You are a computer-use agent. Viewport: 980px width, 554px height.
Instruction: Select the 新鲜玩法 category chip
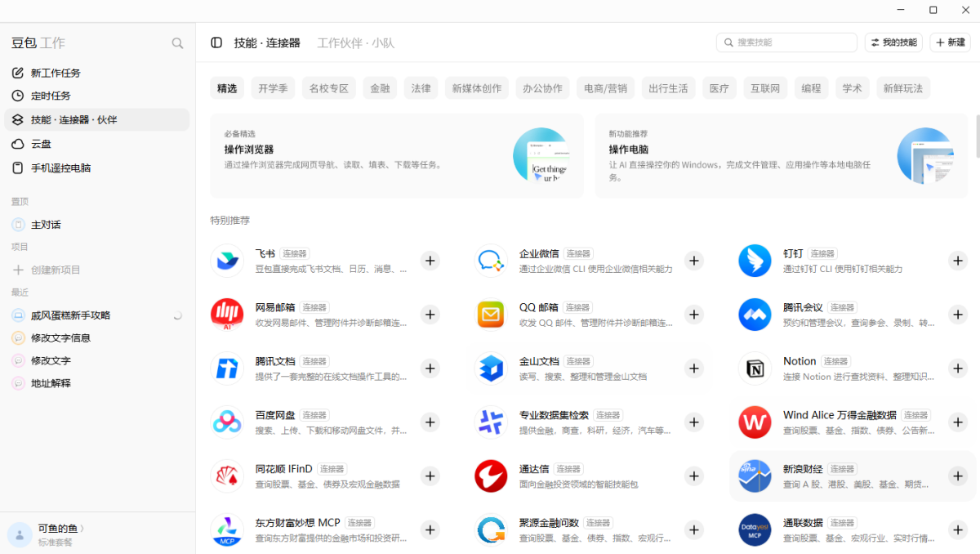point(902,88)
